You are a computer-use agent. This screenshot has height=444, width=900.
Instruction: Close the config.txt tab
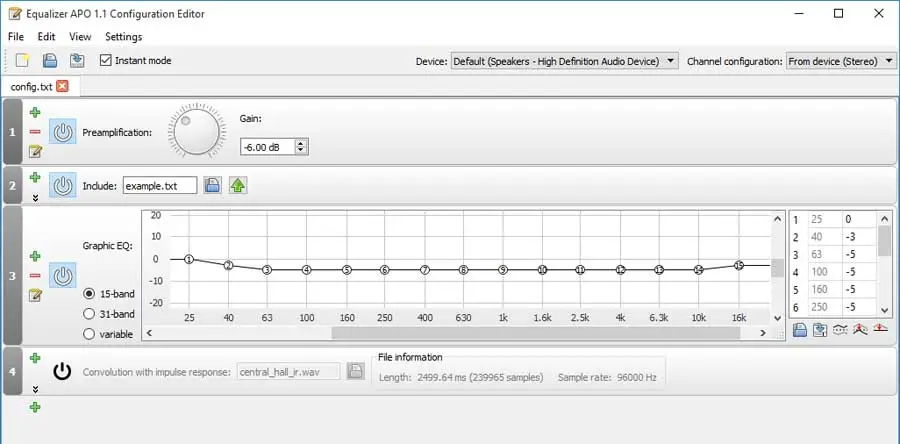[62, 87]
